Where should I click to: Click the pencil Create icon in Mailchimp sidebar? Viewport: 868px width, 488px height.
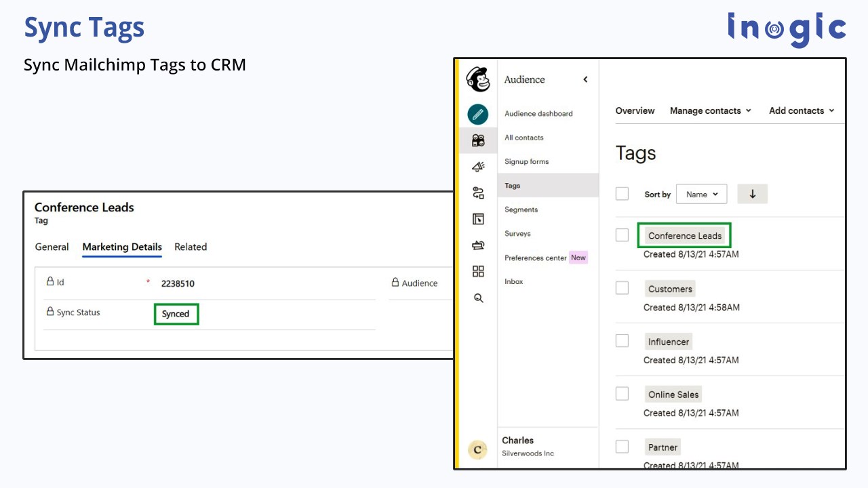478,115
